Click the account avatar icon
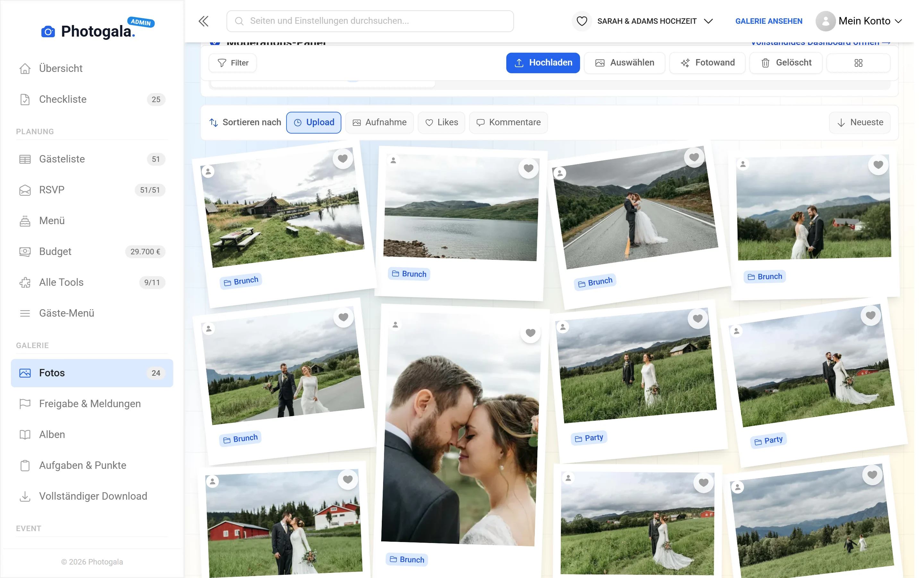This screenshot has width=924, height=578. (x=825, y=21)
